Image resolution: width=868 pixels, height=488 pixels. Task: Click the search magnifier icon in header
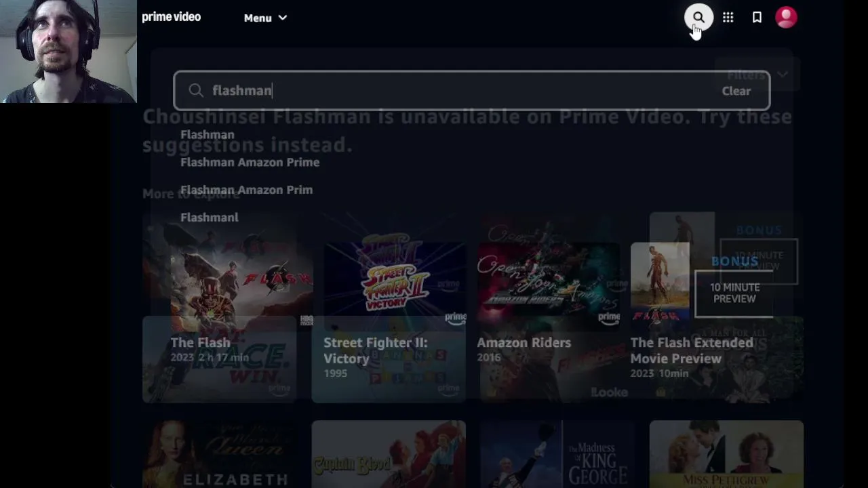tap(698, 18)
